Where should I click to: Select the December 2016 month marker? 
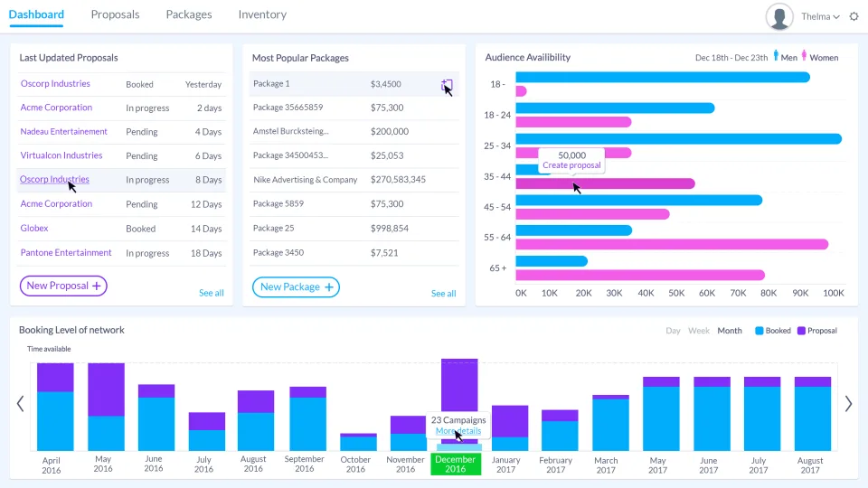tap(456, 465)
